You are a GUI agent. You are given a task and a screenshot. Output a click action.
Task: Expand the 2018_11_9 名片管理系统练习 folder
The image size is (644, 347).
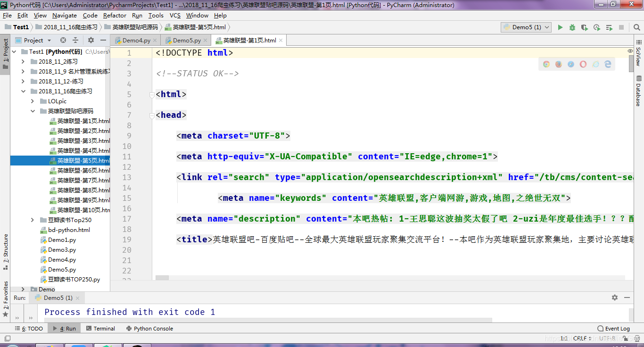pos(23,72)
